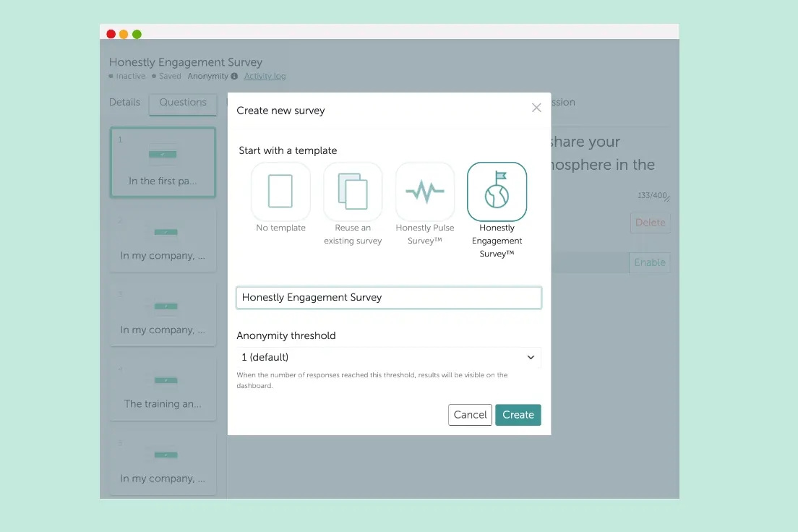Image resolution: width=798 pixels, height=532 pixels.
Task: Choose Reuse an existing survey template
Action: tap(353, 192)
